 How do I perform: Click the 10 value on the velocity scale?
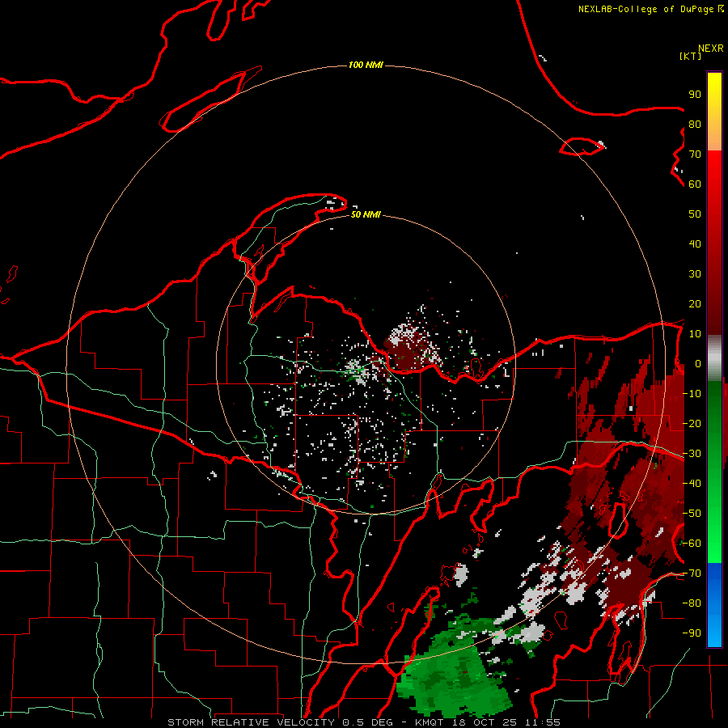pyautogui.click(x=695, y=334)
